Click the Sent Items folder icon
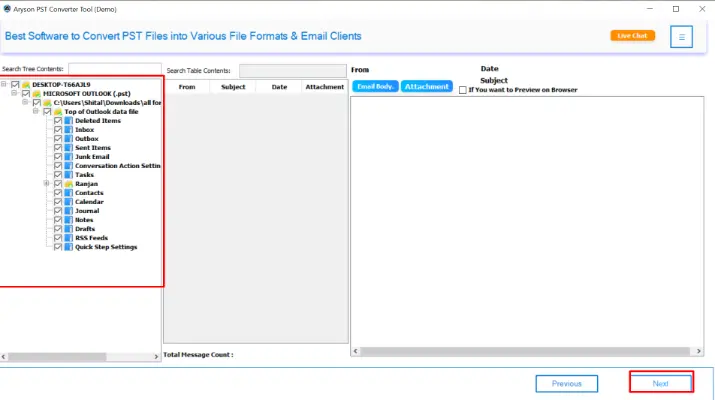 pos(69,148)
